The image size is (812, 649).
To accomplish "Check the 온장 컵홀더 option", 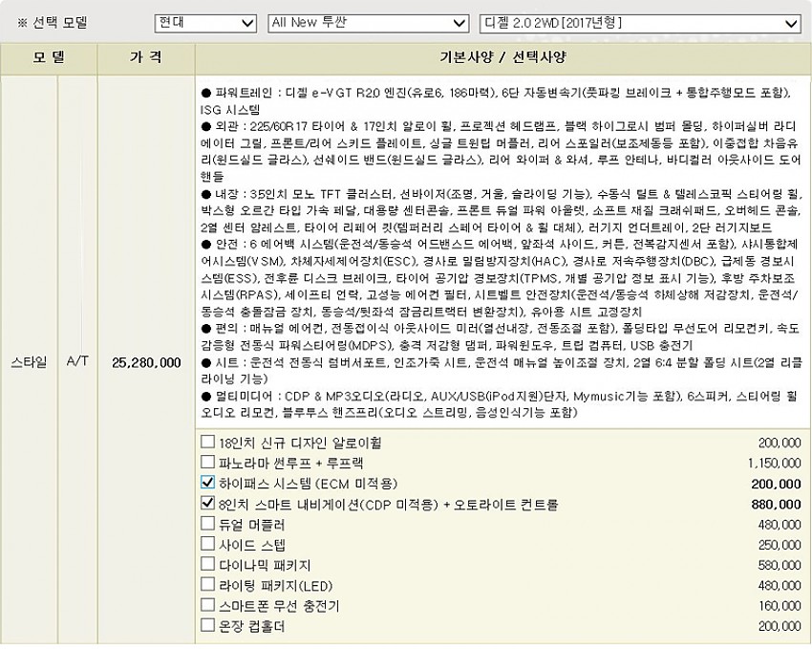I will (x=208, y=625).
